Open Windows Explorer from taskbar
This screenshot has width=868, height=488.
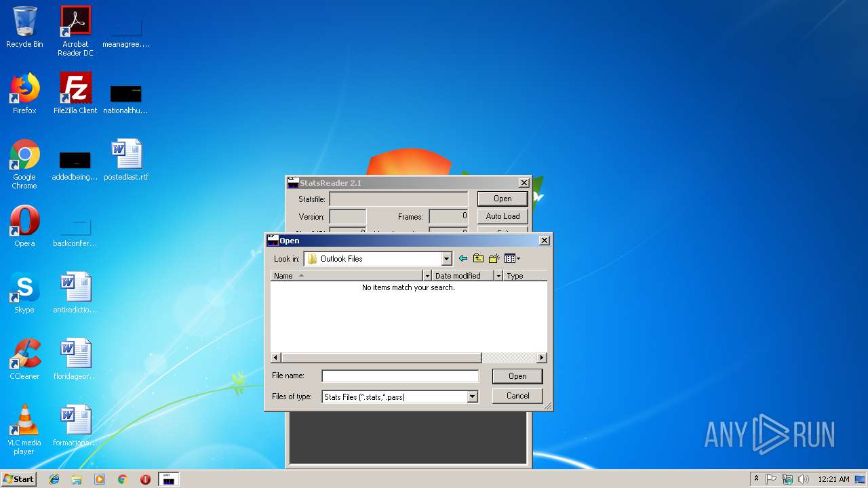tap(77, 479)
